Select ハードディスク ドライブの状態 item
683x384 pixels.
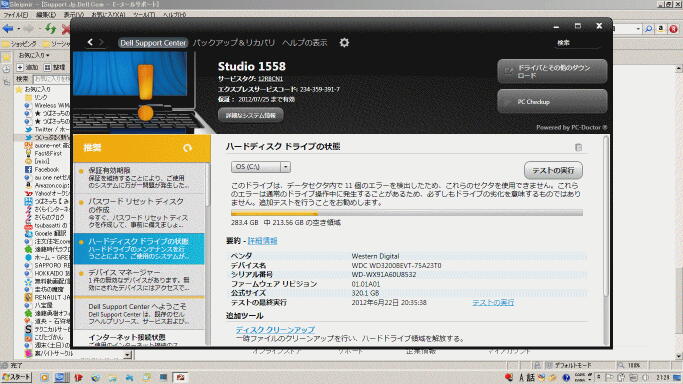click(x=139, y=249)
